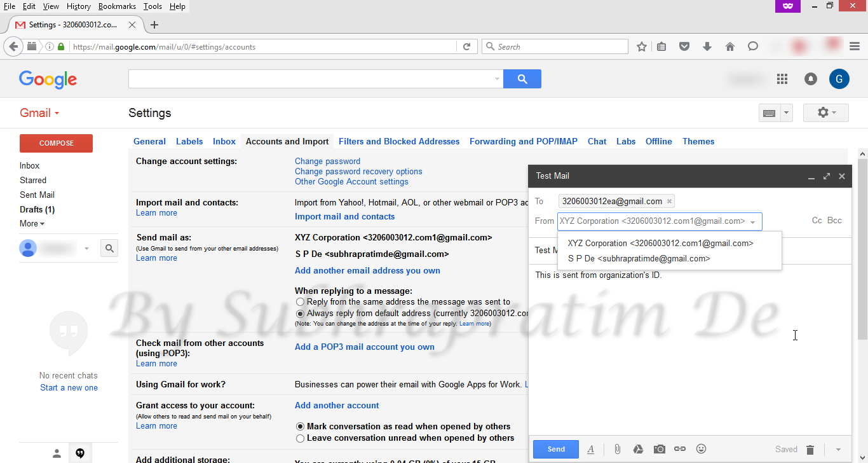The image size is (868, 463).
Task: Attach files with the paperclip icon
Action: pyautogui.click(x=617, y=450)
